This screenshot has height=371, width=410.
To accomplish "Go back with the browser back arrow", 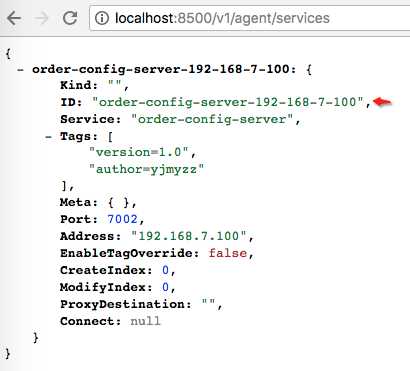I will [x=14, y=18].
